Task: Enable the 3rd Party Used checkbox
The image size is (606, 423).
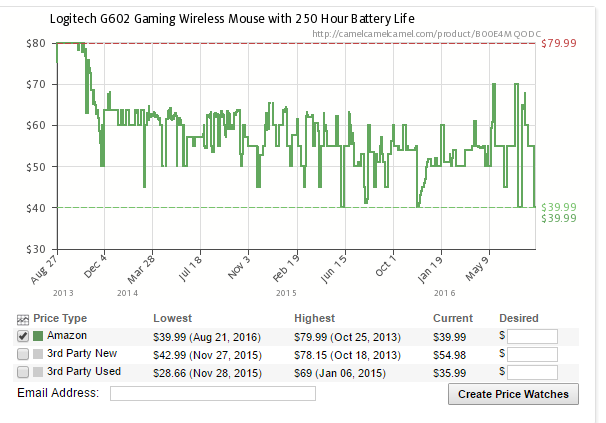Action: 23,371
